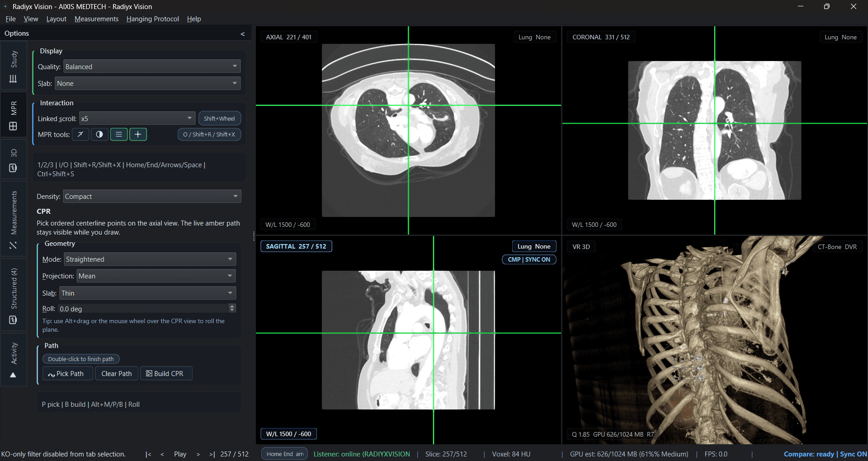Click the axial view Lung None preset label
The height and width of the screenshot is (461, 868).
coord(534,37)
